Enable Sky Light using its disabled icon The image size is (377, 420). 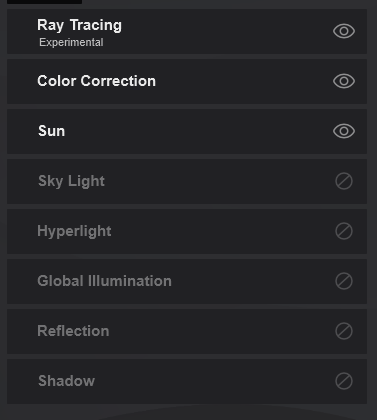point(344,181)
